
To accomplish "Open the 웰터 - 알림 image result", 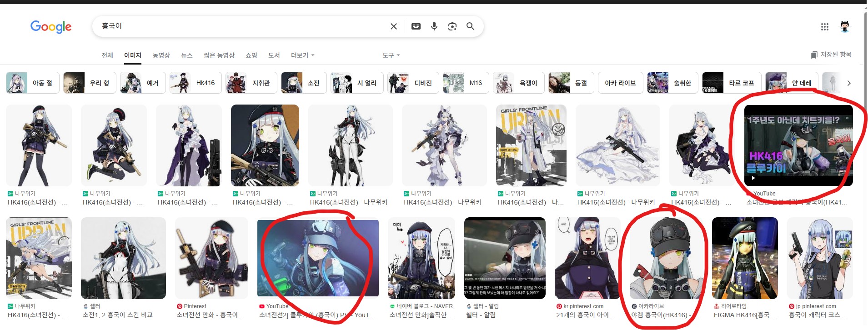I will (505, 258).
